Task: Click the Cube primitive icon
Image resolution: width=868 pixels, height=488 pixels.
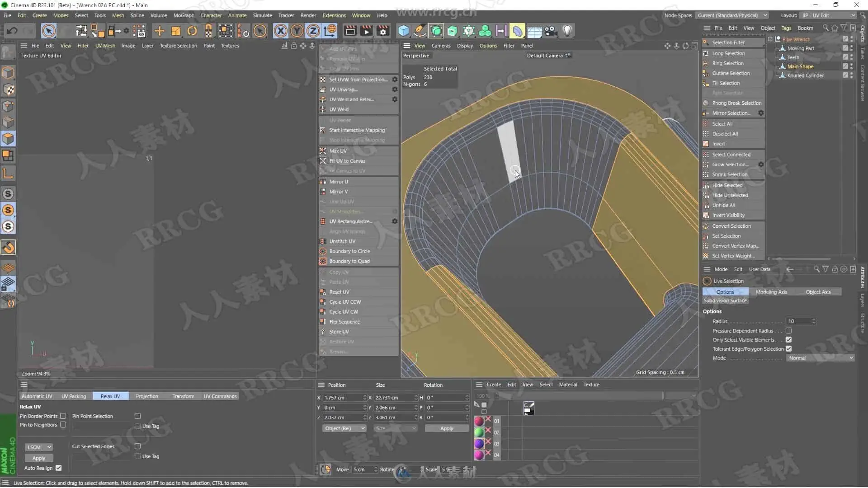Action: point(403,31)
